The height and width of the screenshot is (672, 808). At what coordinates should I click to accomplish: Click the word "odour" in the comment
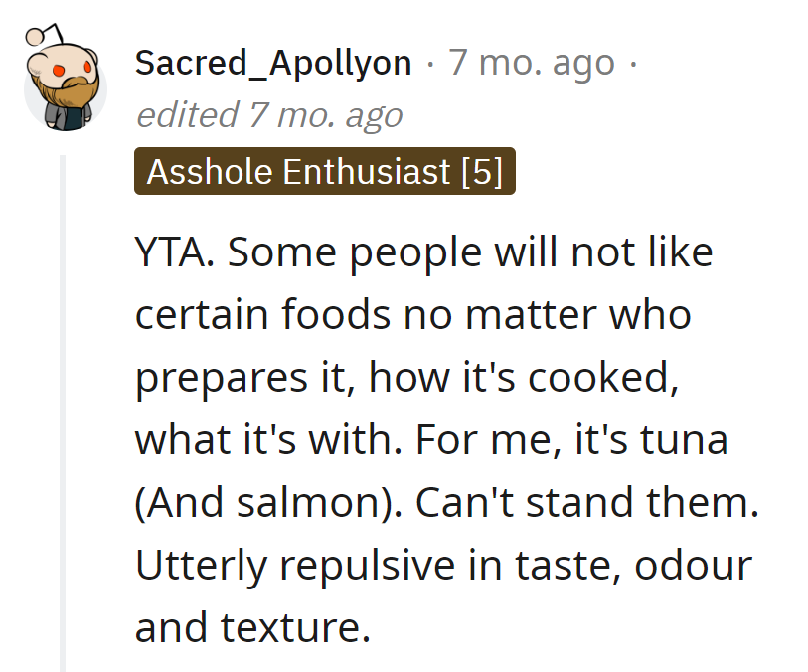[694, 566]
